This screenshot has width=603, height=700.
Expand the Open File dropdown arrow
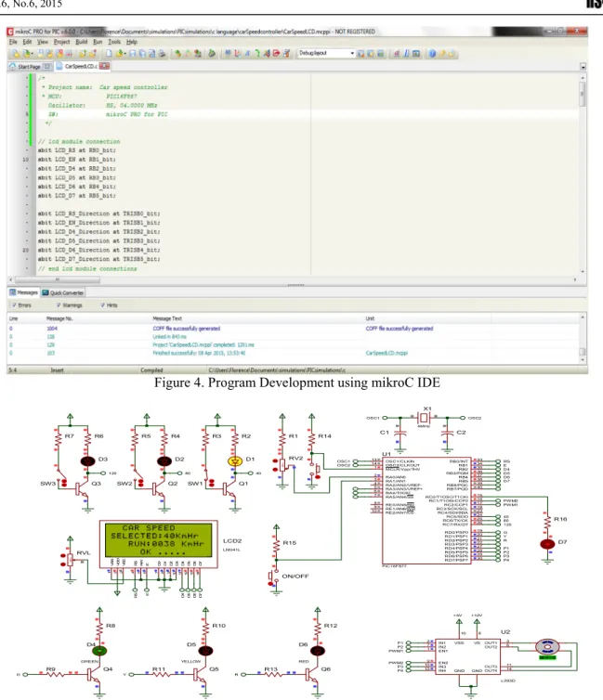[125, 54]
